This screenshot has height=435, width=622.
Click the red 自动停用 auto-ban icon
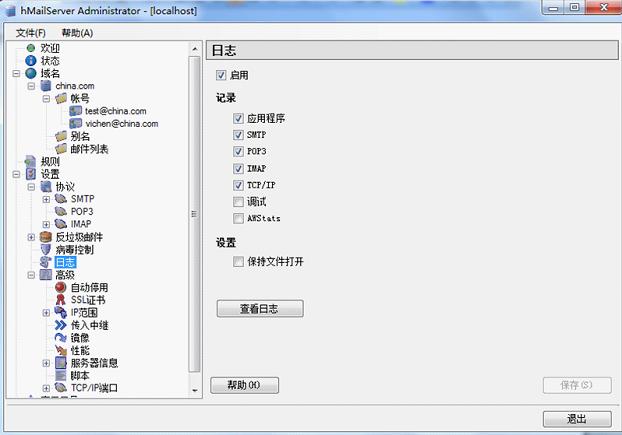click(61, 287)
